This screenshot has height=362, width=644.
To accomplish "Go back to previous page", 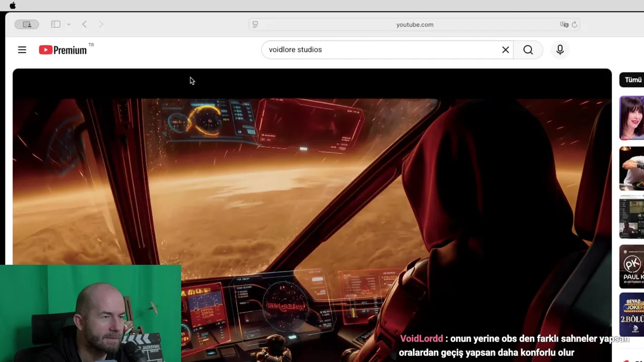I will tap(85, 24).
